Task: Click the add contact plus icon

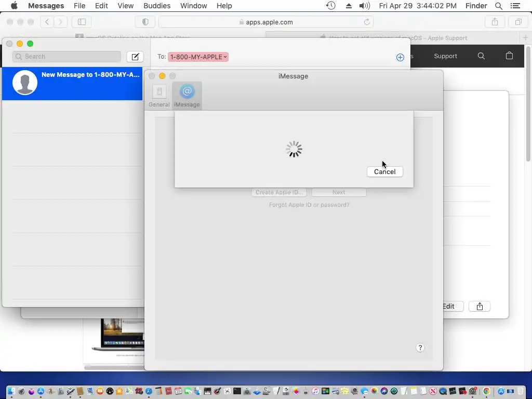Action: tap(400, 57)
